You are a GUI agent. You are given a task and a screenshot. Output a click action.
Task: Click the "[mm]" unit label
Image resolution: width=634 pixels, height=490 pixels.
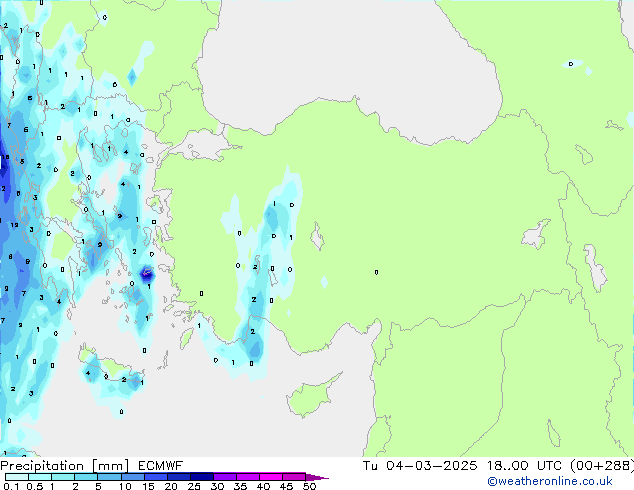click(x=110, y=466)
